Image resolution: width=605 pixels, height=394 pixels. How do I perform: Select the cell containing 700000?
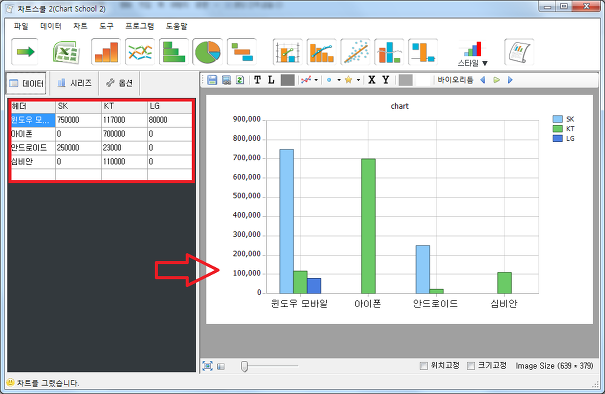(x=125, y=134)
